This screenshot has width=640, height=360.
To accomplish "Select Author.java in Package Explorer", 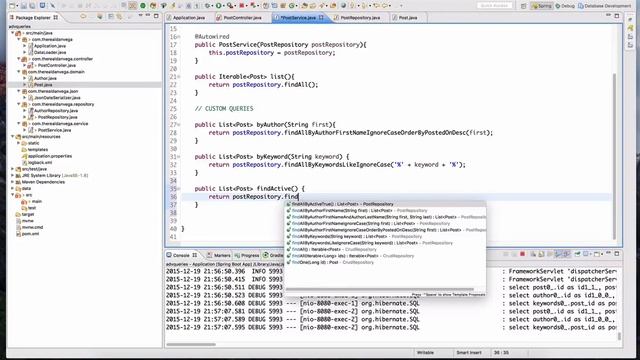I will click(x=45, y=78).
